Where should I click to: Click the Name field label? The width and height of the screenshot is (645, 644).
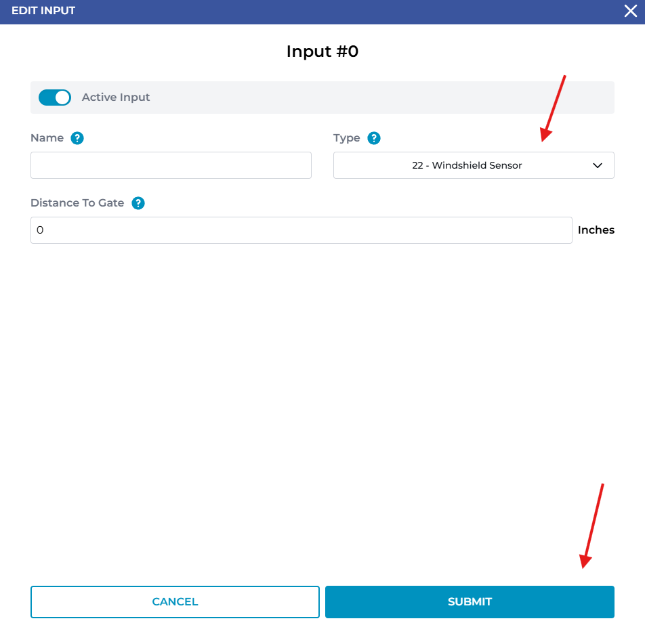[x=47, y=138]
